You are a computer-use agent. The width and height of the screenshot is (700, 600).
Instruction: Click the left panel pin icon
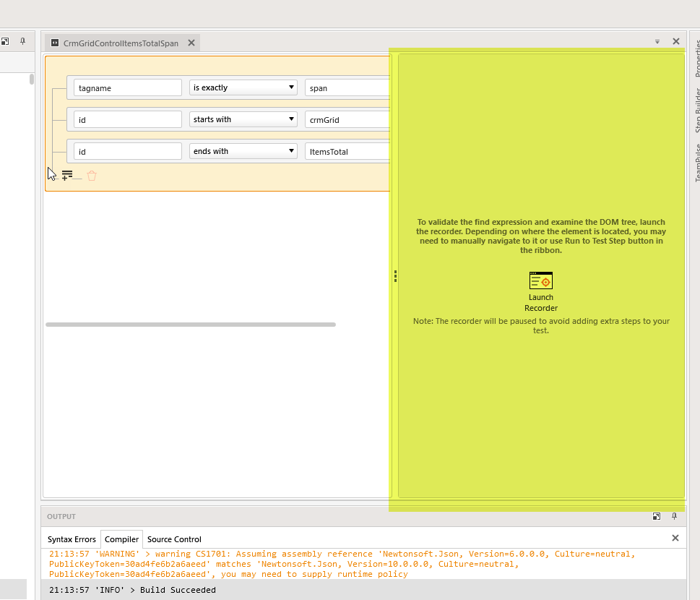[x=22, y=42]
